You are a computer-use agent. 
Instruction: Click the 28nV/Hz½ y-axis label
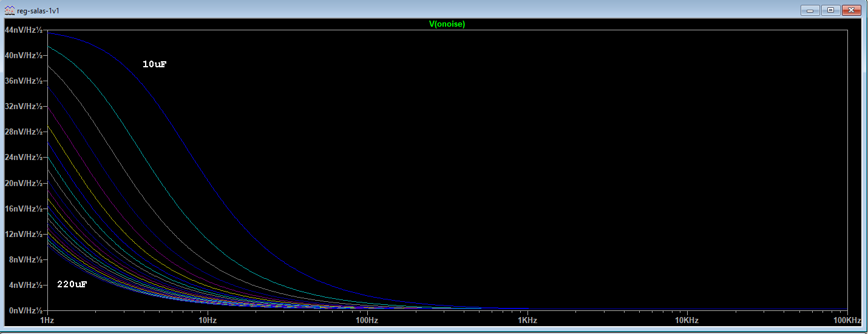24,132
